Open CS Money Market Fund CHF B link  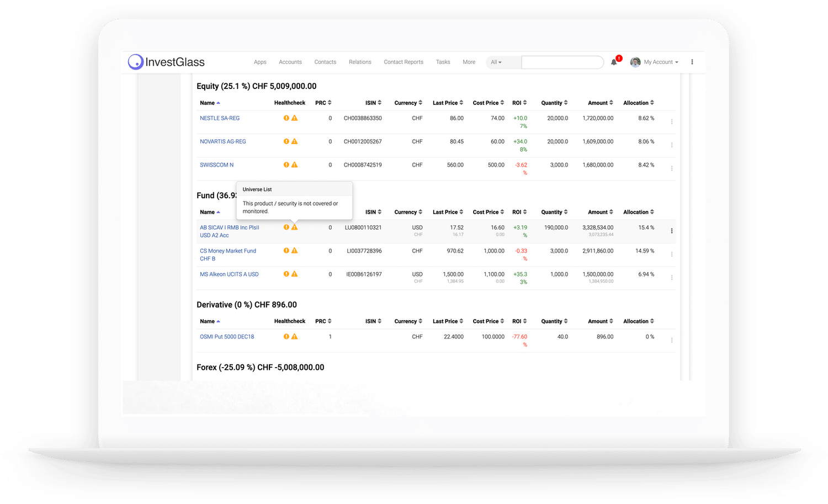228,254
